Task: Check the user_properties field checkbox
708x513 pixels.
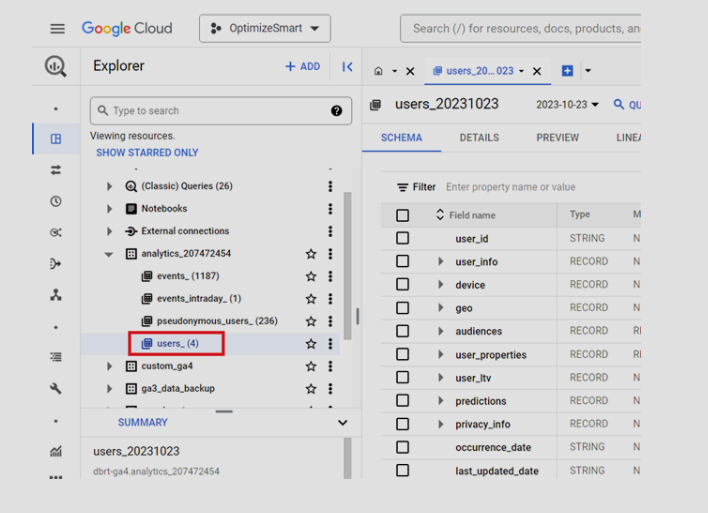Action: tap(402, 354)
